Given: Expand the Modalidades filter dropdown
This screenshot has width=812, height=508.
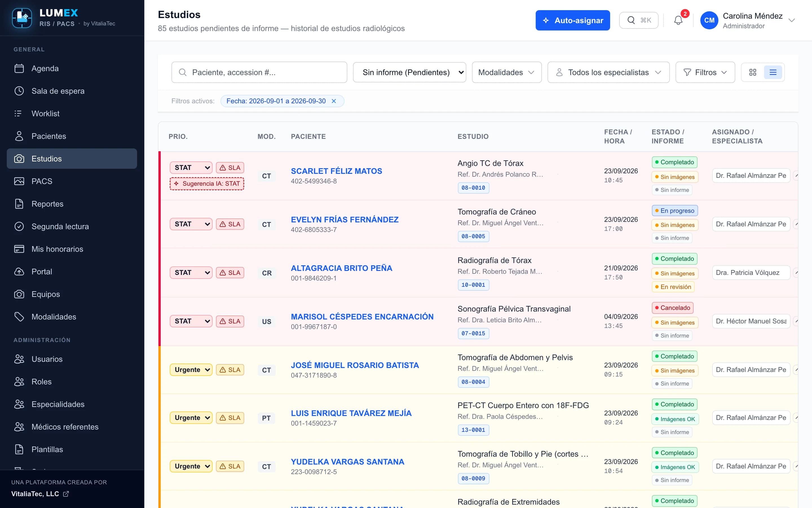Looking at the screenshot, I should tap(507, 72).
